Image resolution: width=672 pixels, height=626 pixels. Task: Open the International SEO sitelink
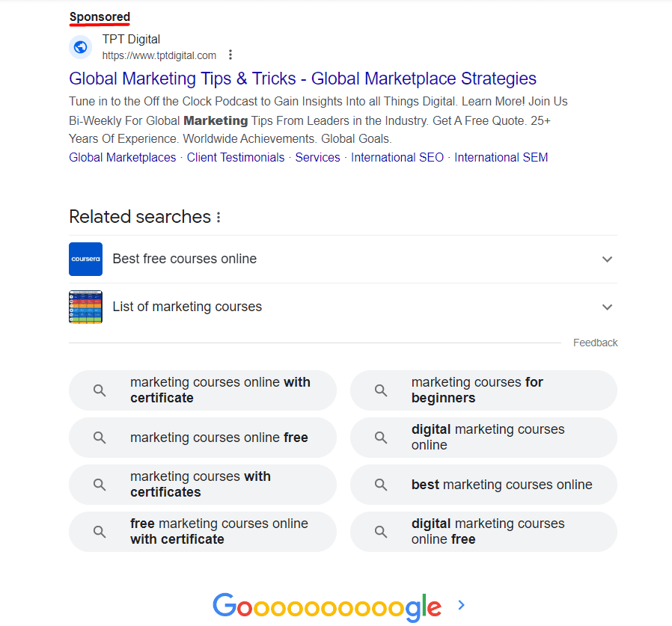click(397, 157)
